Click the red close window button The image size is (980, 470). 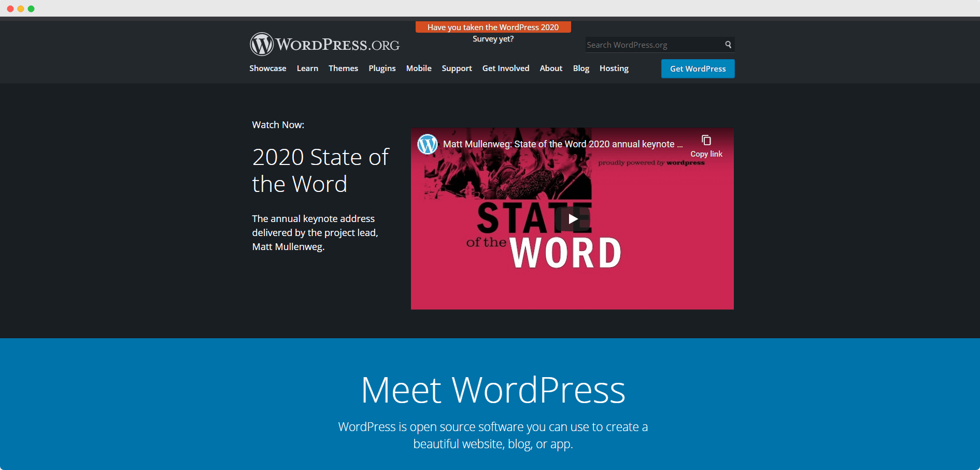pos(10,9)
